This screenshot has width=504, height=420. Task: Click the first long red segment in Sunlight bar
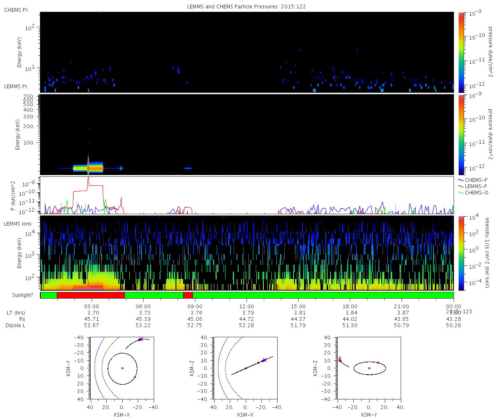tap(91, 295)
